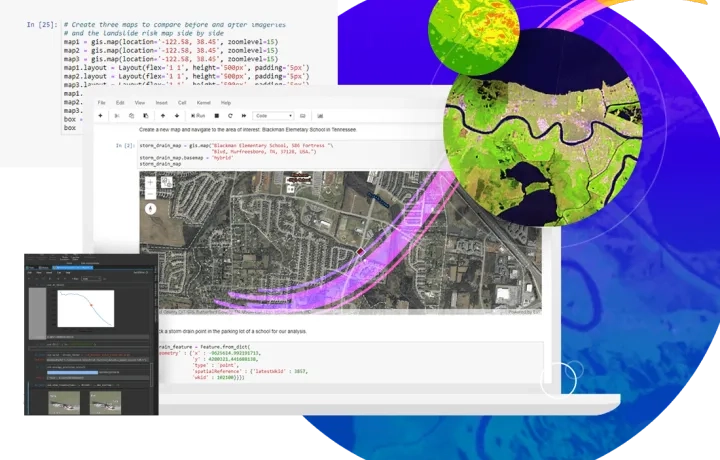Move selected cell down with the arrow
The width and height of the screenshot is (720, 460).
pos(177,116)
